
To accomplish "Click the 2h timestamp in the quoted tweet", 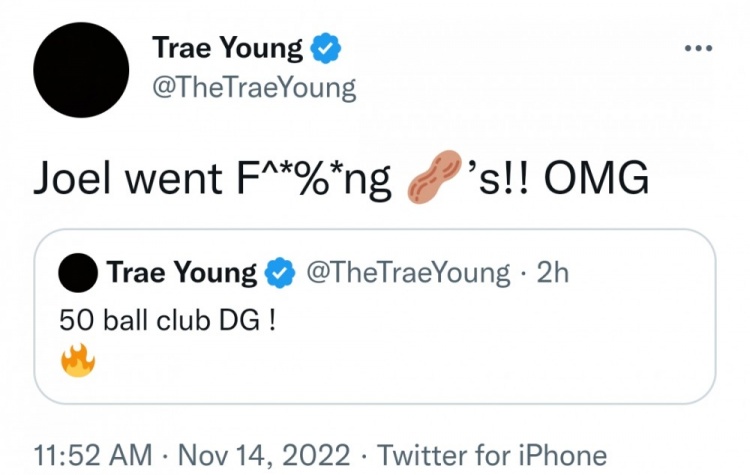I will (x=552, y=273).
